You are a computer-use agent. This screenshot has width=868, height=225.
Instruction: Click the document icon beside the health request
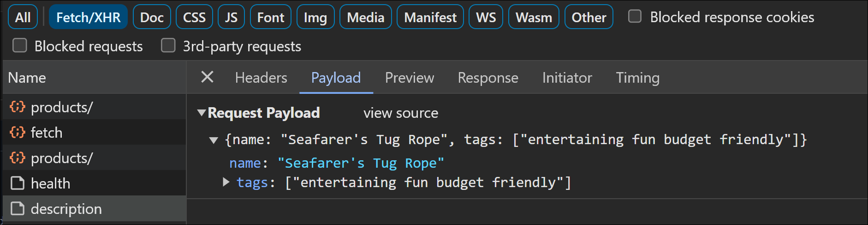pyautogui.click(x=18, y=183)
